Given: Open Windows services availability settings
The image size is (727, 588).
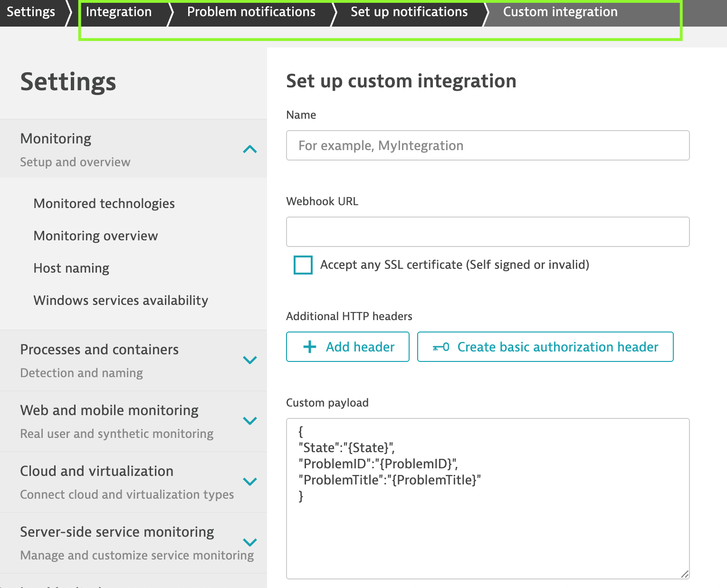Looking at the screenshot, I should [x=121, y=300].
